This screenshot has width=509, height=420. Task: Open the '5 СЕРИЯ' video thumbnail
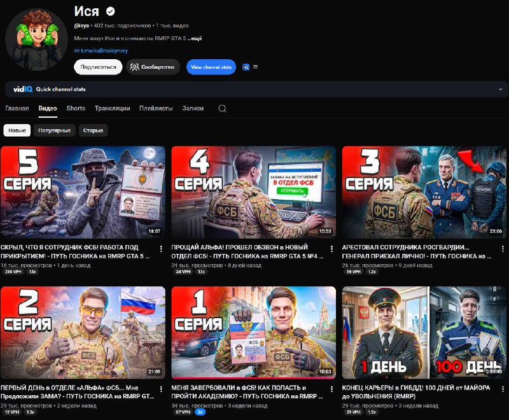[83, 192]
